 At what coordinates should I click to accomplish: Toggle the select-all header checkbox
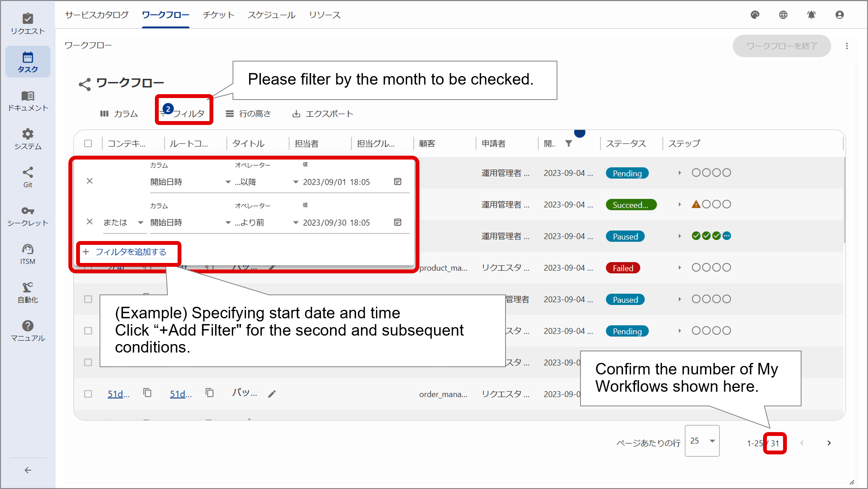pyautogui.click(x=88, y=143)
